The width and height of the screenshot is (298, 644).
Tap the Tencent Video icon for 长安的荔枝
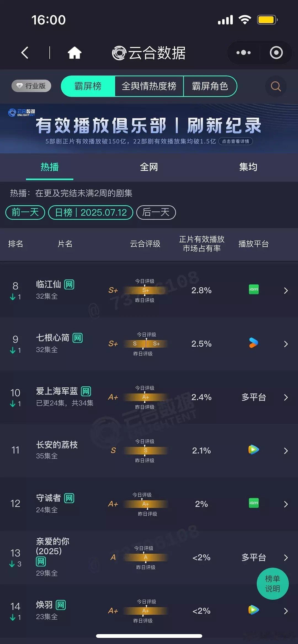click(x=254, y=450)
